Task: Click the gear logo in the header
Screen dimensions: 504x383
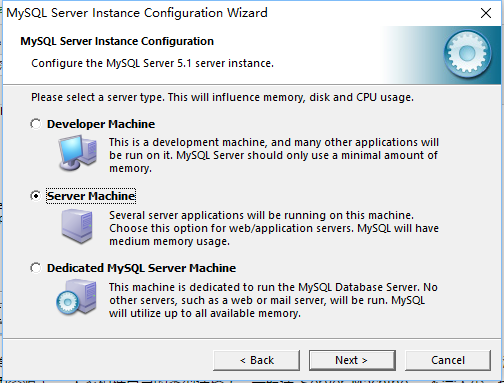Action: [x=467, y=53]
